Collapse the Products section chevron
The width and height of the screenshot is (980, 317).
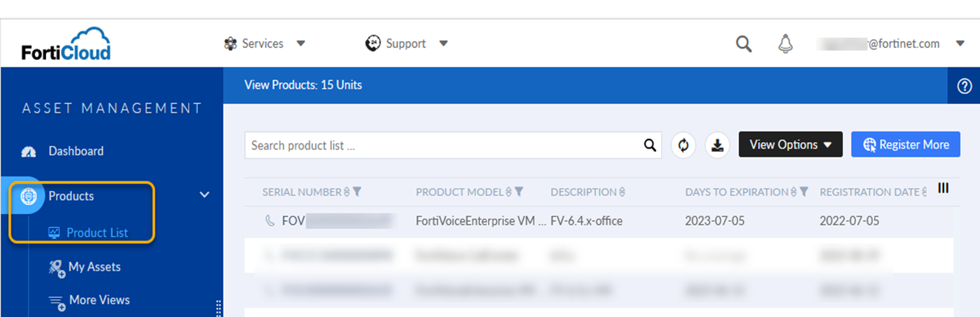coord(205,195)
